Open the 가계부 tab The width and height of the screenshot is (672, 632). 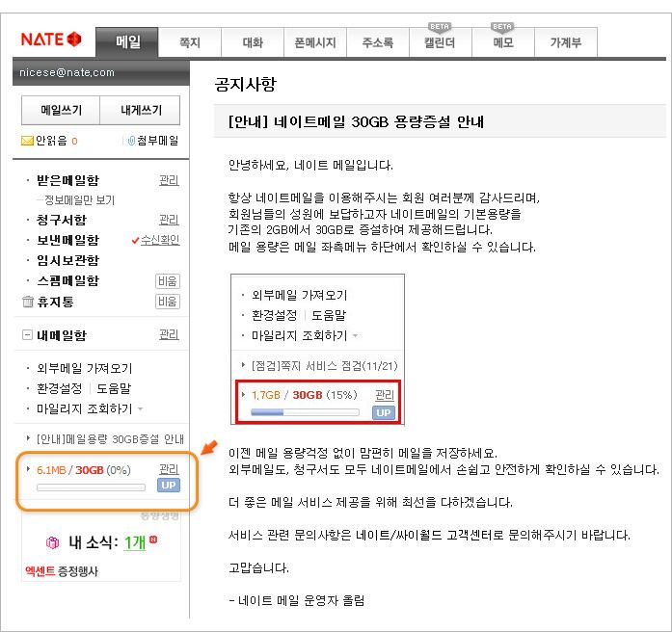[x=566, y=42]
